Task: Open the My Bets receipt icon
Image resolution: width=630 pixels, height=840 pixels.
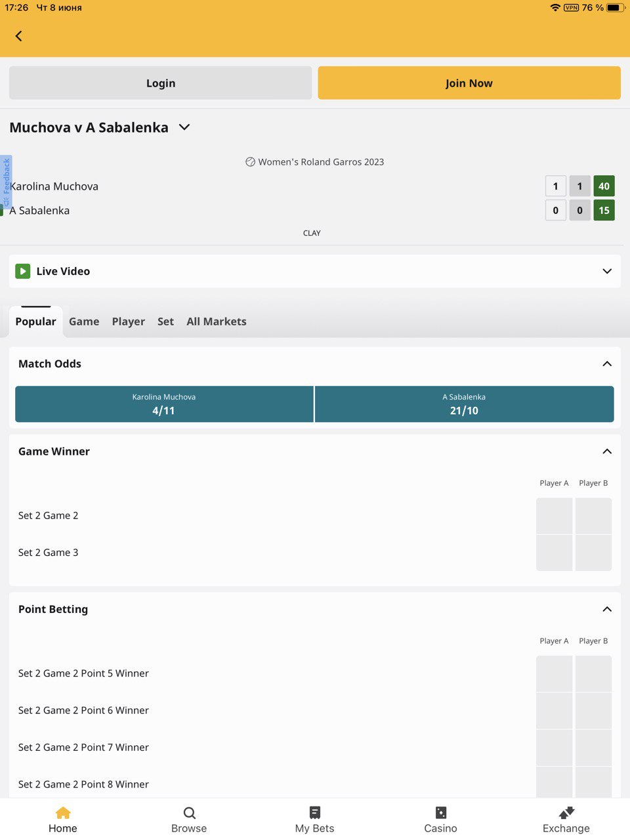Action: pyautogui.click(x=315, y=812)
